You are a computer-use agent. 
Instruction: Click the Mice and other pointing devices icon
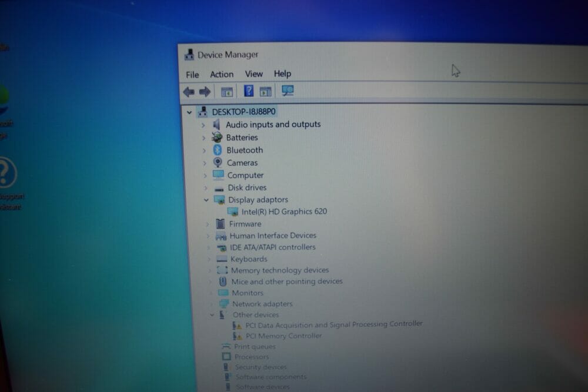pos(223,281)
